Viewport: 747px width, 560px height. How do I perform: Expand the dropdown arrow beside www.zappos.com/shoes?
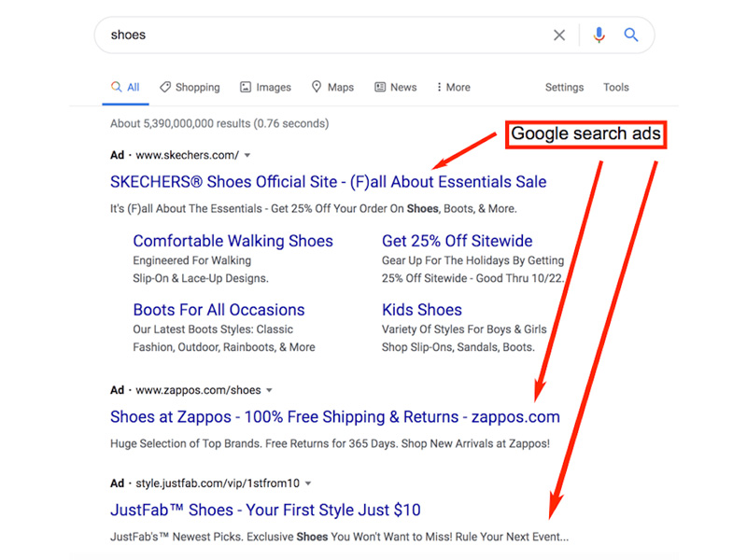(270, 390)
